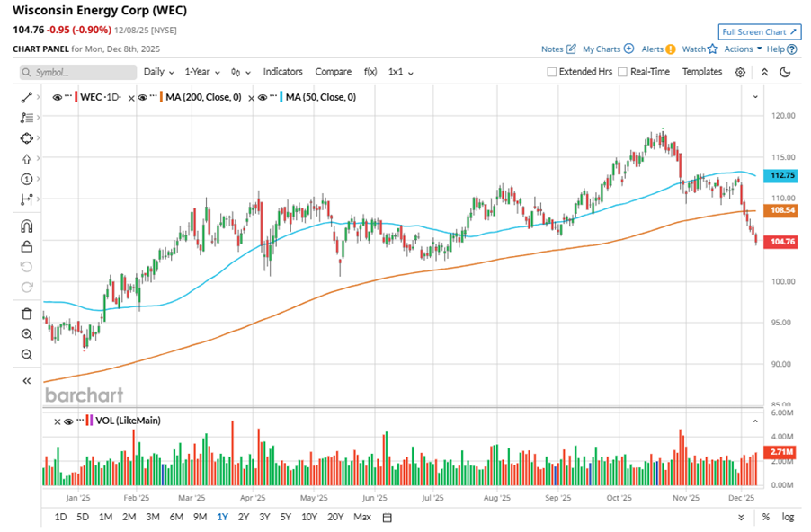Enable the Extended Hrs checkbox

[552, 72]
